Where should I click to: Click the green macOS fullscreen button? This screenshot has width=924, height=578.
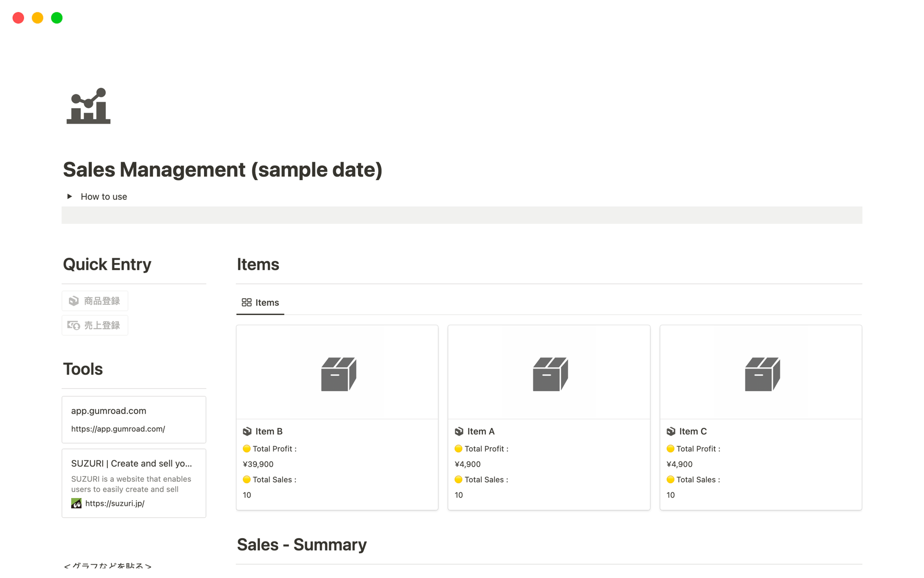tap(57, 18)
